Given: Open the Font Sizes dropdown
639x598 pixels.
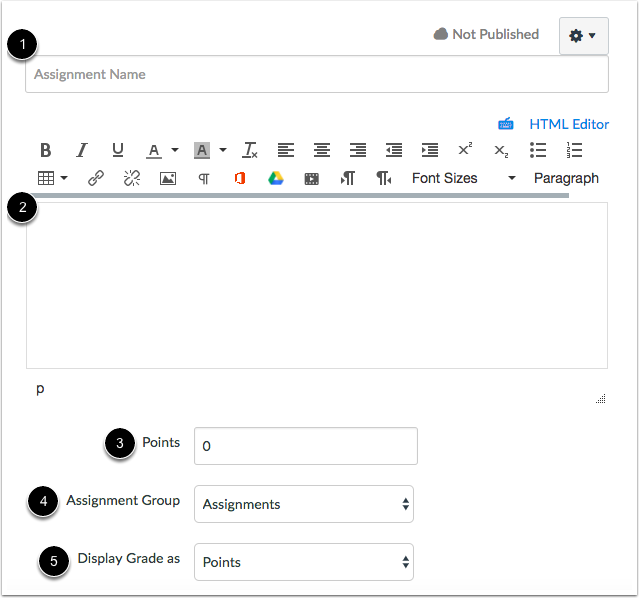Looking at the screenshot, I should point(464,178).
